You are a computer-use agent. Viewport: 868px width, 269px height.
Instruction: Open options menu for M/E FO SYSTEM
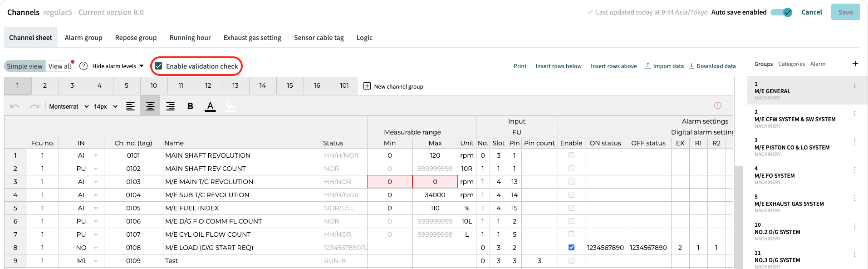pyautogui.click(x=854, y=170)
